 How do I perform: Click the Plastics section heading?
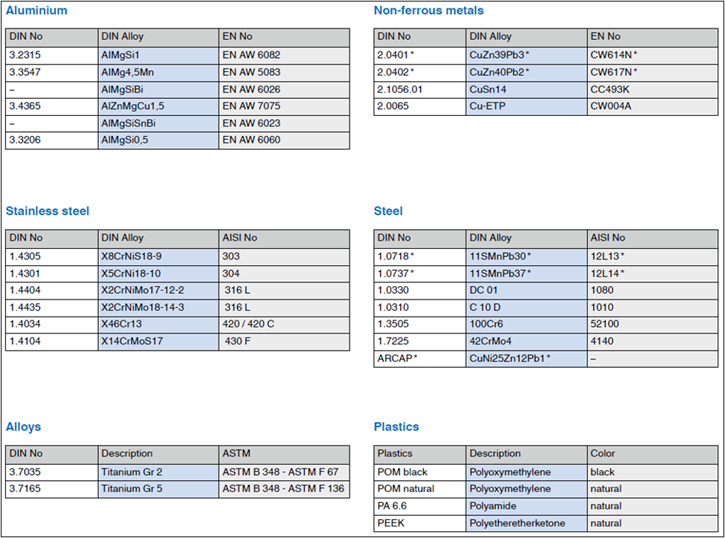tap(396, 427)
